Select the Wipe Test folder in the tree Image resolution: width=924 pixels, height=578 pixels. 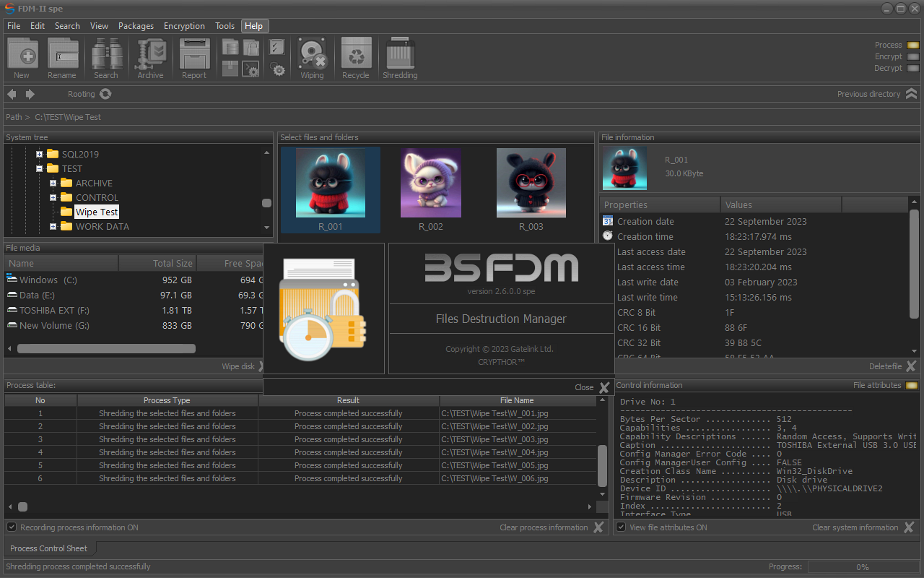click(x=97, y=212)
